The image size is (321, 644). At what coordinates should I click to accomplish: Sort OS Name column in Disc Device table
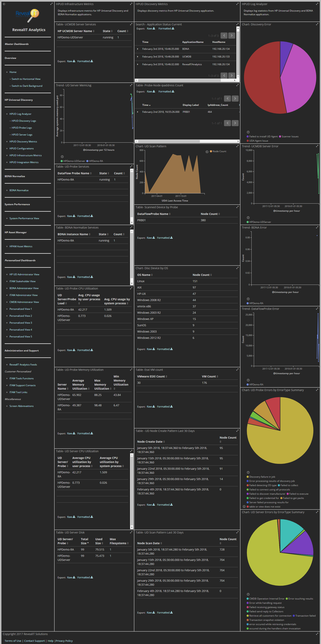(x=145, y=275)
